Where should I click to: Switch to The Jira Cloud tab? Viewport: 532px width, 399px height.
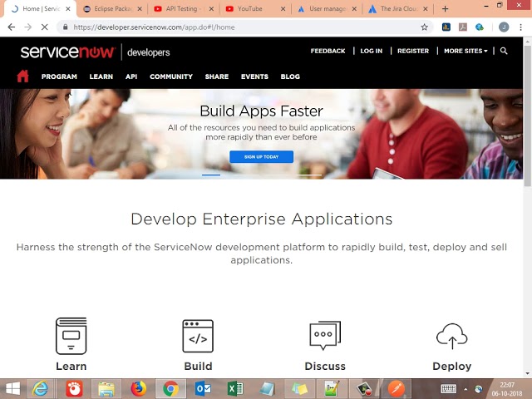tap(397, 9)
